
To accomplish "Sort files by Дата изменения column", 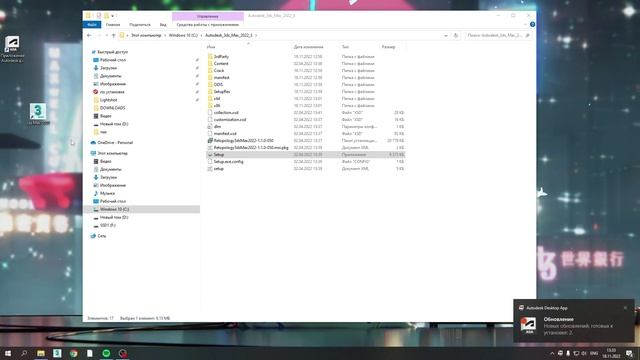I will 308,47.
